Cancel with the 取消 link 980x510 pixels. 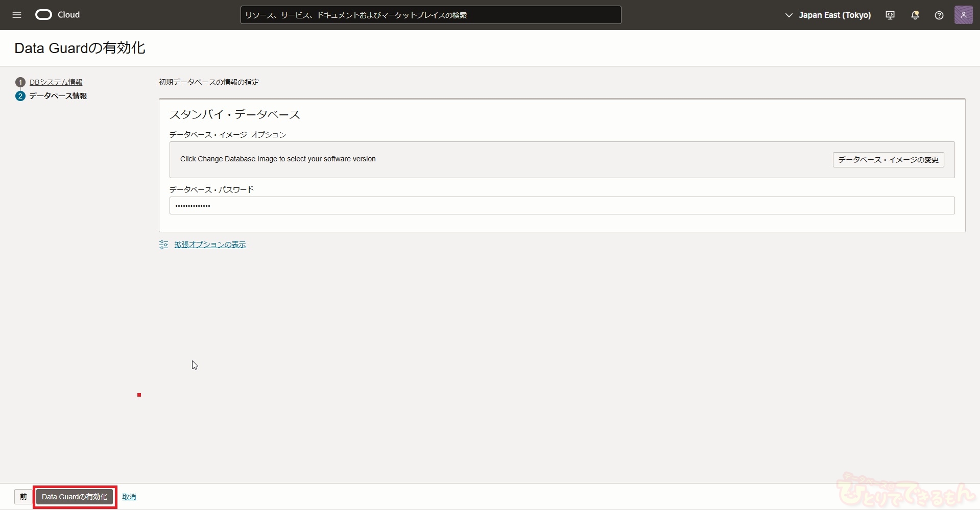pyautogui.click(x=129, y=497)
